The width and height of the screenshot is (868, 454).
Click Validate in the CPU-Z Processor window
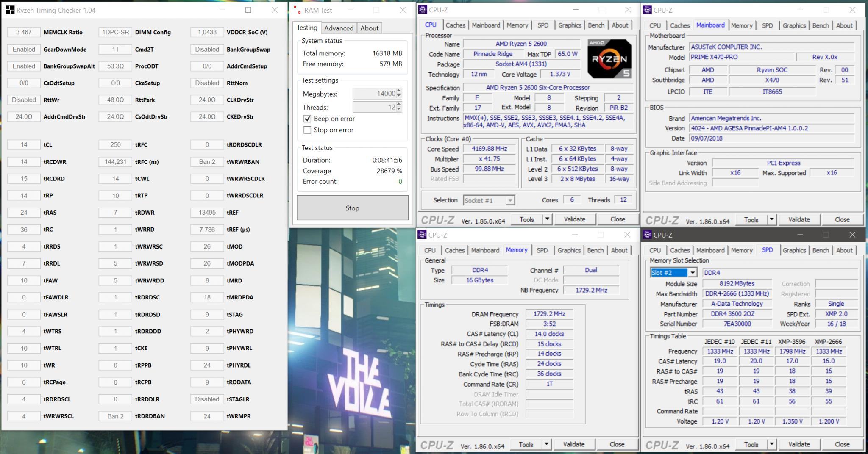tap(575, 219)
